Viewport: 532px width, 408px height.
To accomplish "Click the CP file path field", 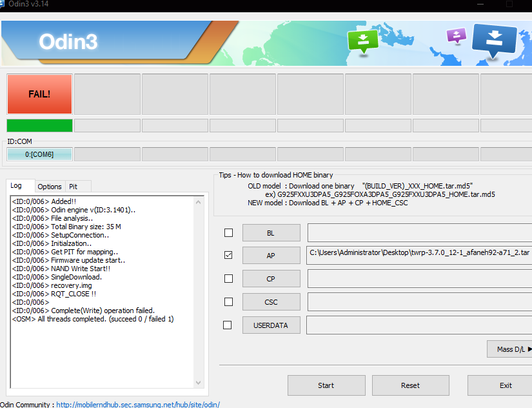I will click(420, 279).
